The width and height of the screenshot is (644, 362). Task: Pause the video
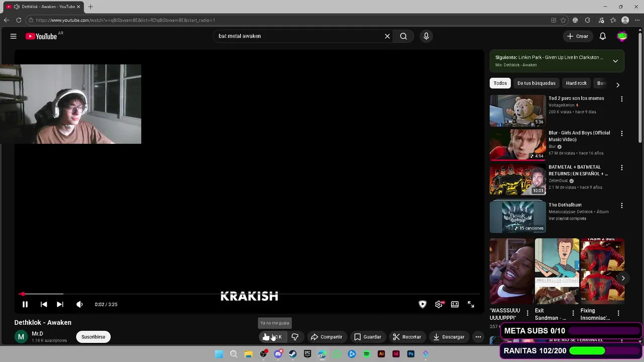click(25, 304)
